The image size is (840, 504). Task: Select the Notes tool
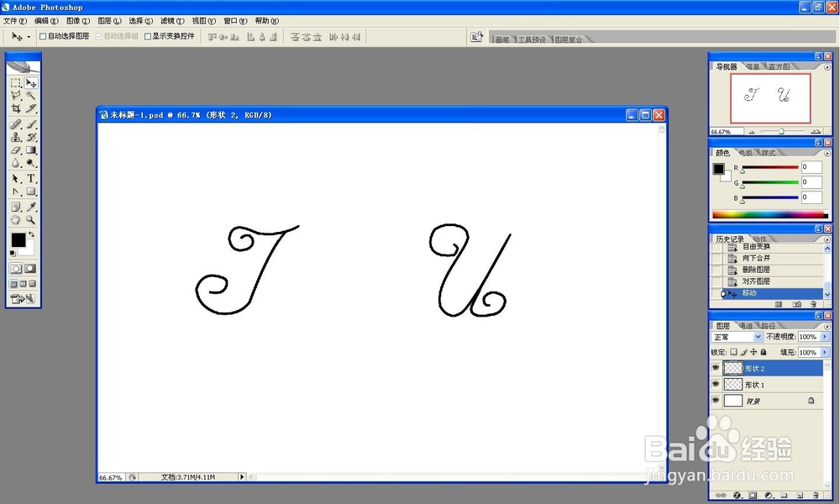15,207
